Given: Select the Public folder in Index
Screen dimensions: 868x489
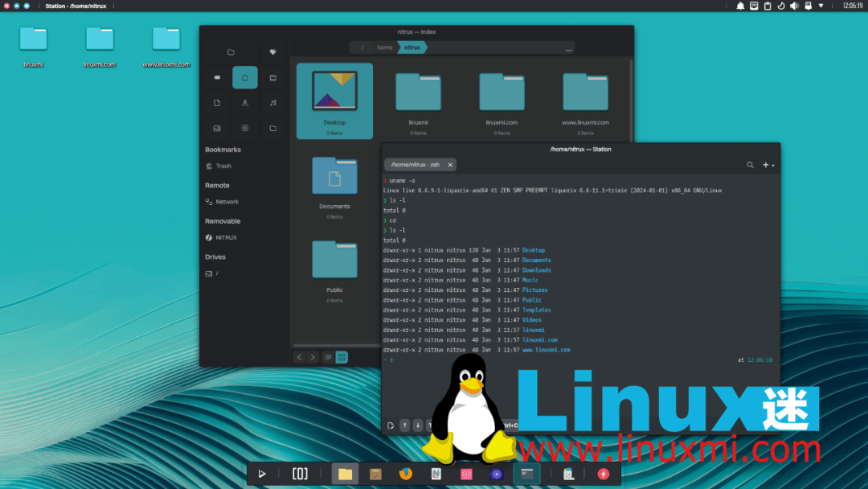Looking at the screenshot, I should (334, 269).
